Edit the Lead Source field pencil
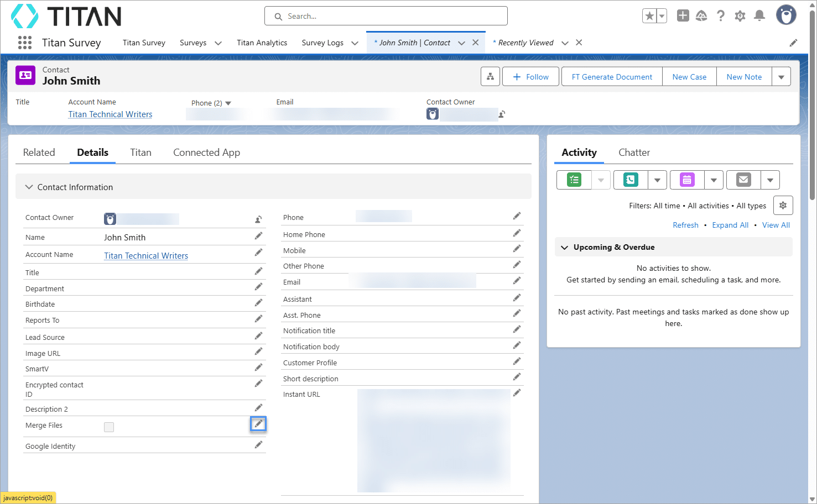The image size is (817, 504). coord(258,336)
